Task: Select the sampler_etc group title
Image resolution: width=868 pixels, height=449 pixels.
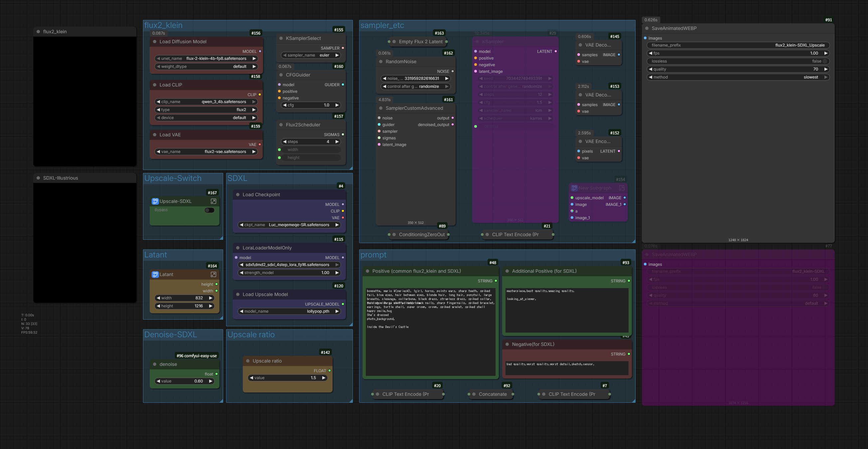Action: point(382,25)
